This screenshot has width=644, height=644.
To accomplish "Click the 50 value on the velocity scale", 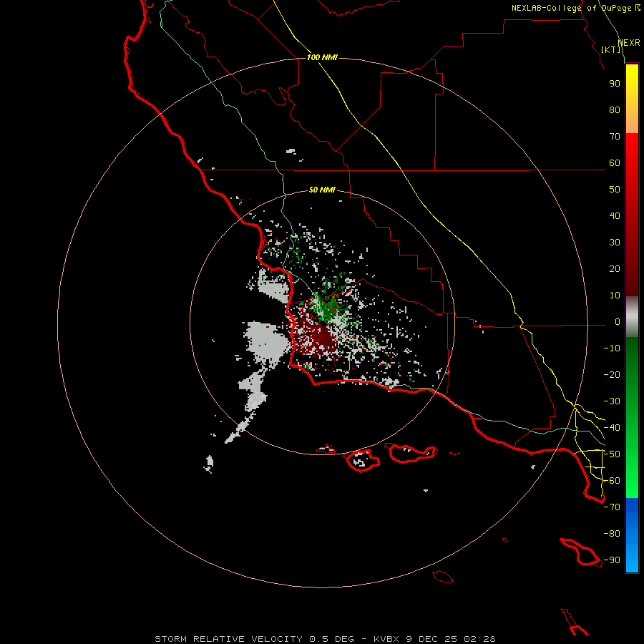I will [x=615, y=190].
